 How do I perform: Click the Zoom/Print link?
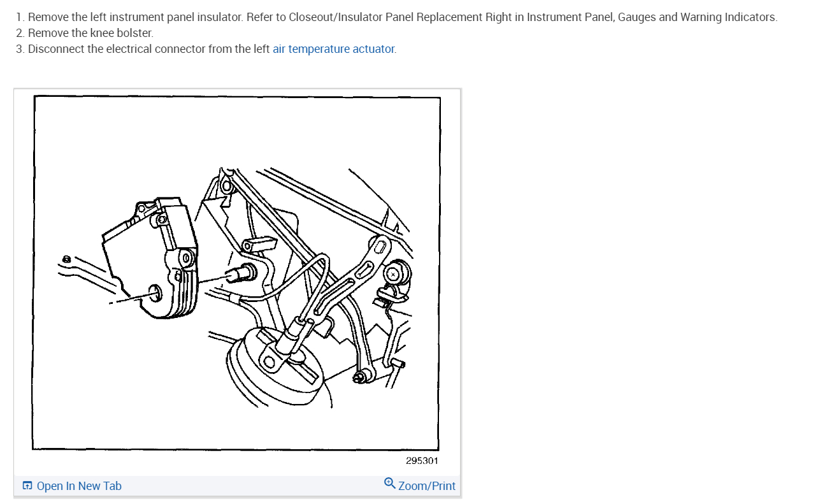(x=427, y=486)
